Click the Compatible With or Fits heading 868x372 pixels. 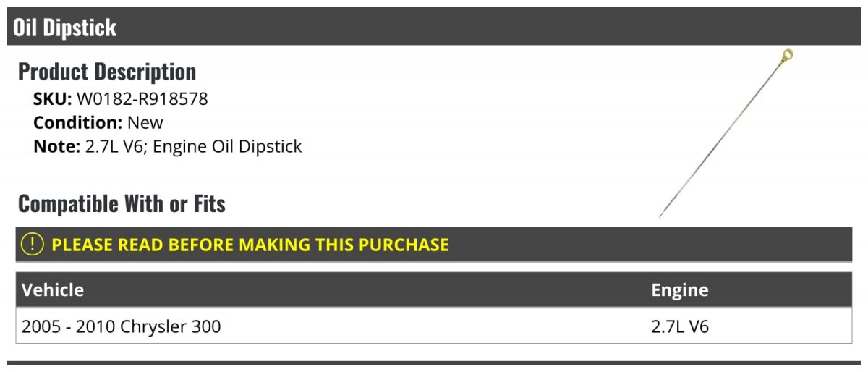(122, 204)
